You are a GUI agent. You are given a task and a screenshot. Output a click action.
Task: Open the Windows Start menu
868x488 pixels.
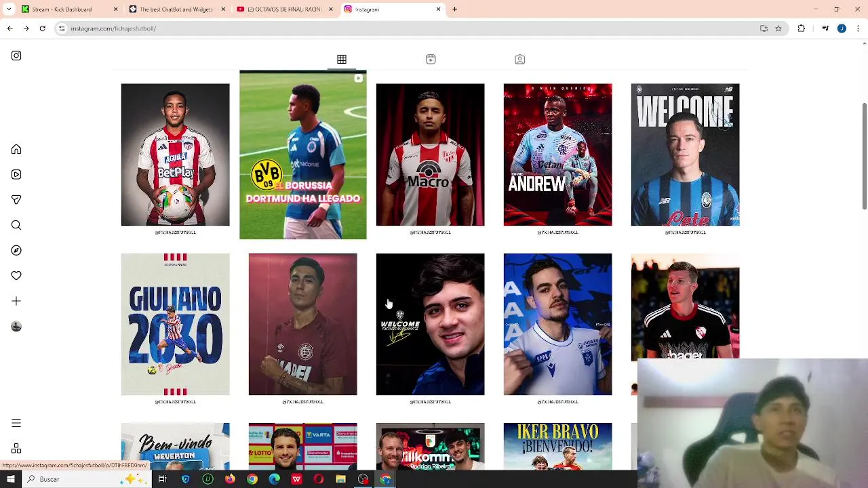(x=10, y=479)
